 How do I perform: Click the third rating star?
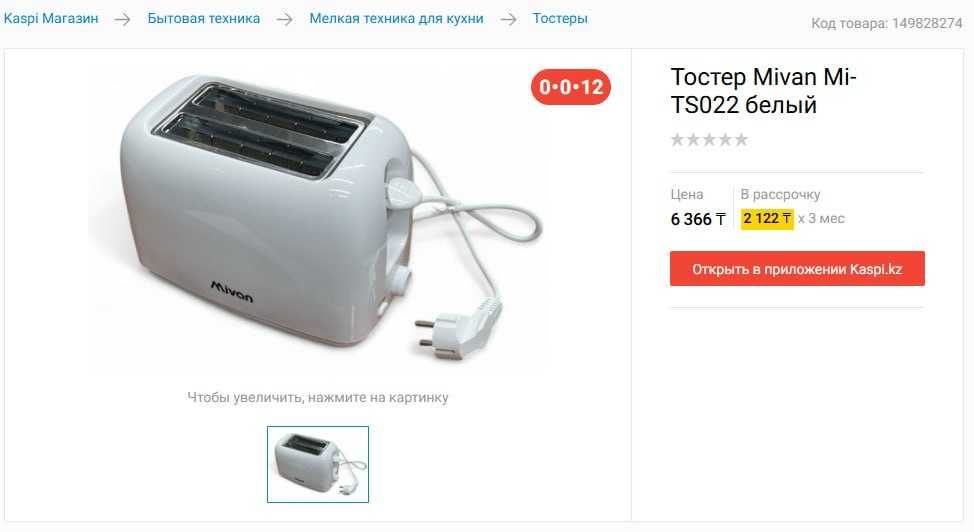(x=709, y=139)
